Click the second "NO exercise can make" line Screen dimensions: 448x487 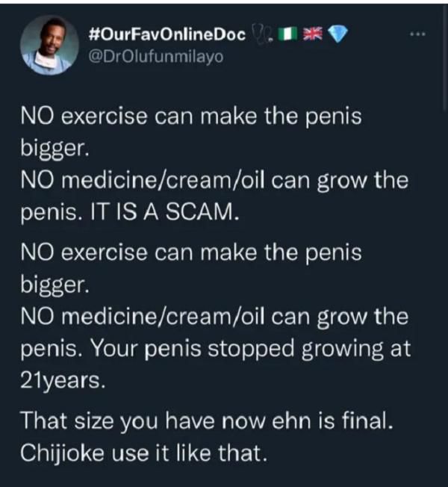tap(190, 252)
